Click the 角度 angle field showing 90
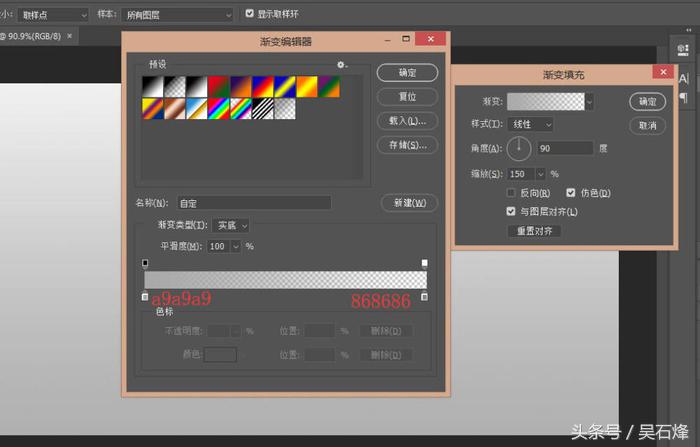This screenshot has width=700, height=447. [565, 148]
